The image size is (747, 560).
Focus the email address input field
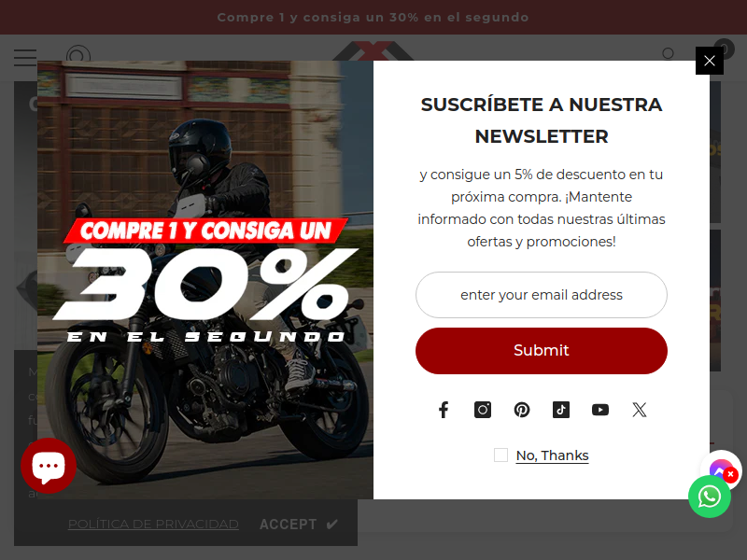(x=542, y=295)
